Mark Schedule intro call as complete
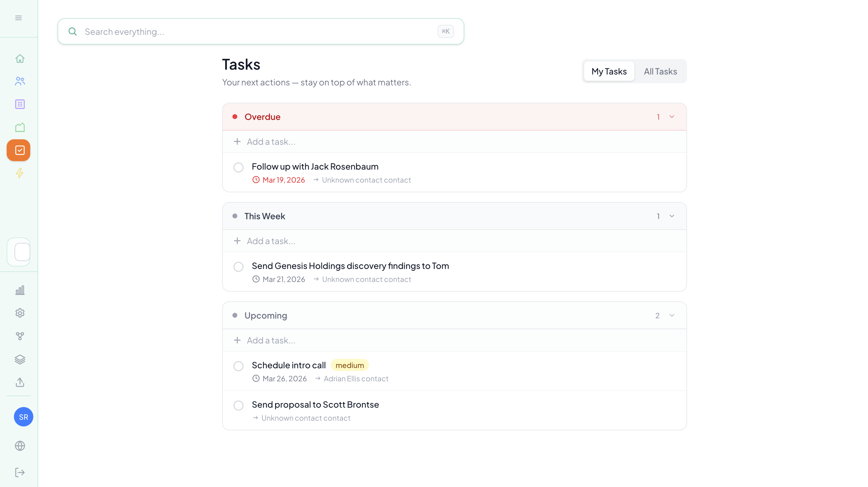 (x=238, y=366)
